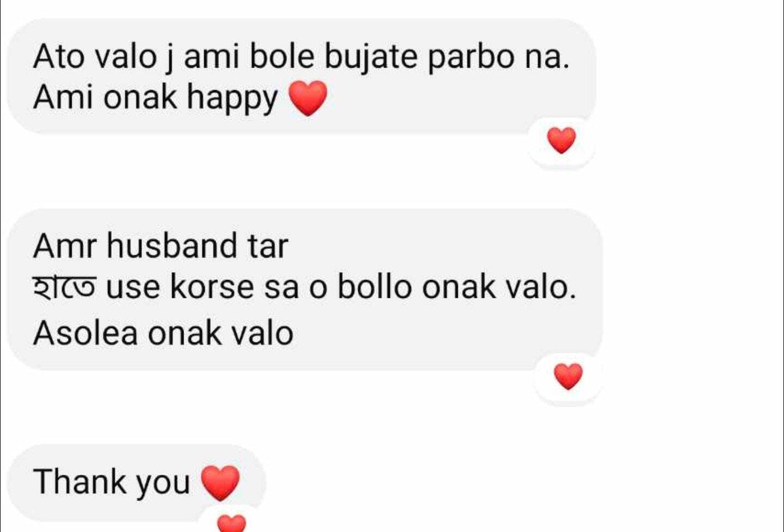The width and height of the screenshot is (784, 532).
Task: Click red heart emoji after 'Ami onak happy'
Action: click(x=308, y=99)
